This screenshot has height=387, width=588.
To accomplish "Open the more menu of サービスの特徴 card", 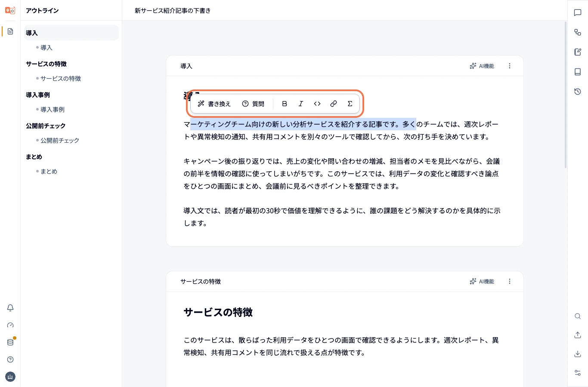I will click(510, 281).
